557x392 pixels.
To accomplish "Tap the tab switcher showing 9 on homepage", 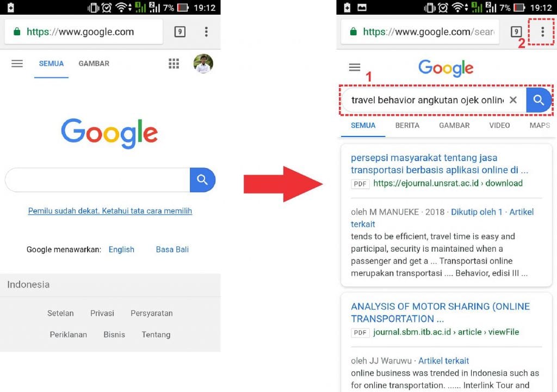I will 180,32.
